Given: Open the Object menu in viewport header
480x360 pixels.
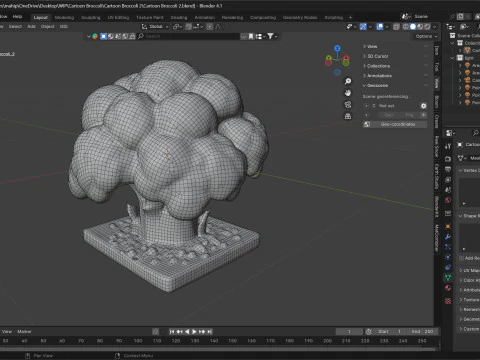Looking at the screenshot, I should [x=47, y=26].
